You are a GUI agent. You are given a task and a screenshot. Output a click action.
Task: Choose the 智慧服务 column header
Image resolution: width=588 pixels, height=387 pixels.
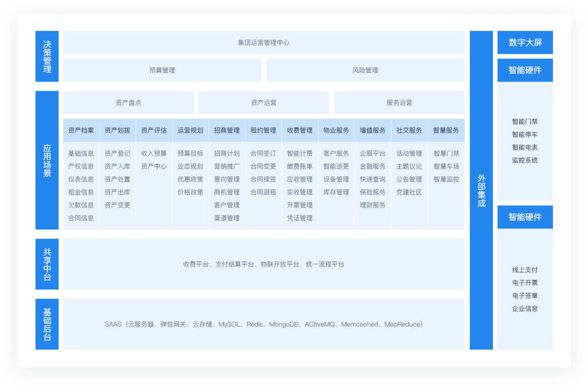pos(446,130)
